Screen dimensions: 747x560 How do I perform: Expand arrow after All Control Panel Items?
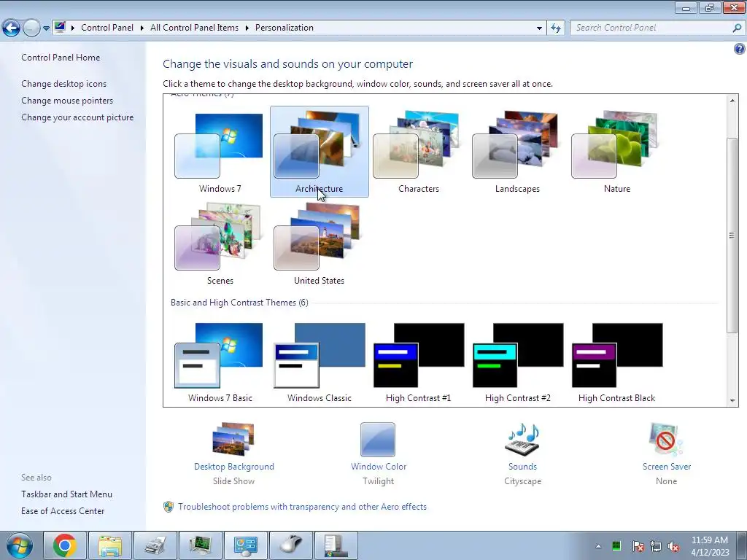[x=247, y=28]
